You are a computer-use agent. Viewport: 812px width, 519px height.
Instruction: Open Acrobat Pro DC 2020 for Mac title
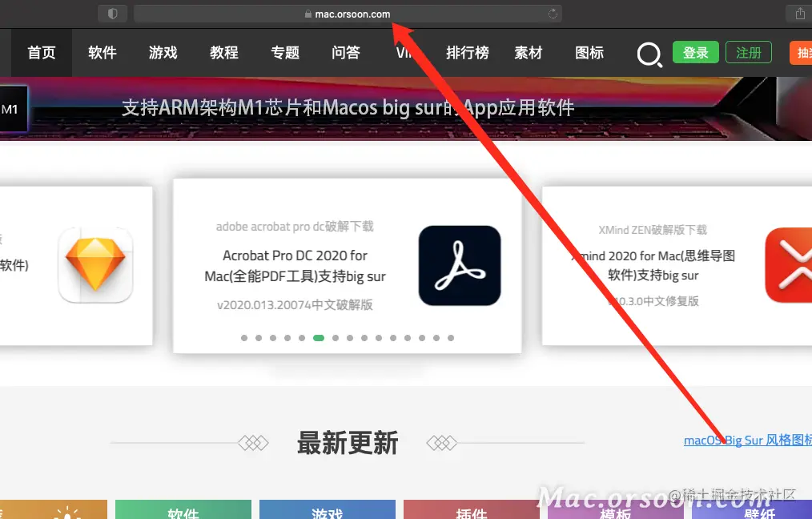295,266
